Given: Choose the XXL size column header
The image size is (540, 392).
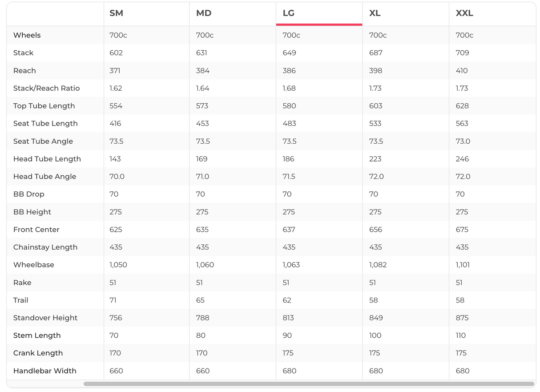Looking at the screenshot, I should pos(464,13).
